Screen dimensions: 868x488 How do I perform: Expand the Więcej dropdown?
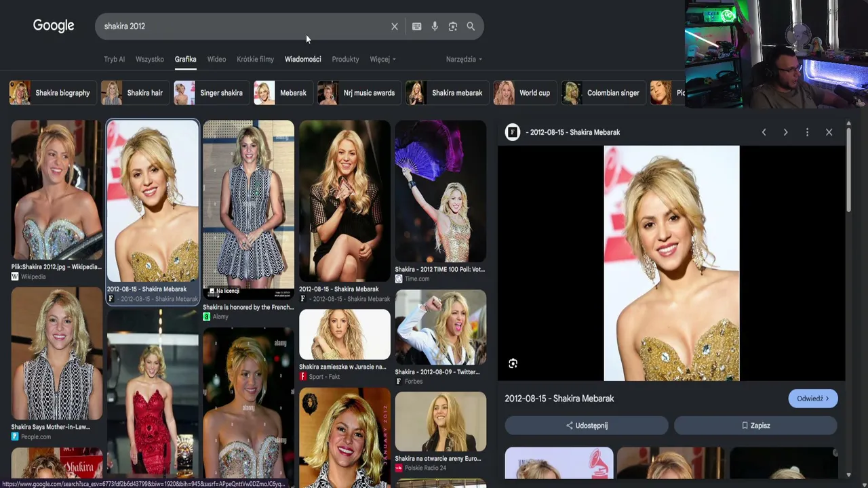382,59
